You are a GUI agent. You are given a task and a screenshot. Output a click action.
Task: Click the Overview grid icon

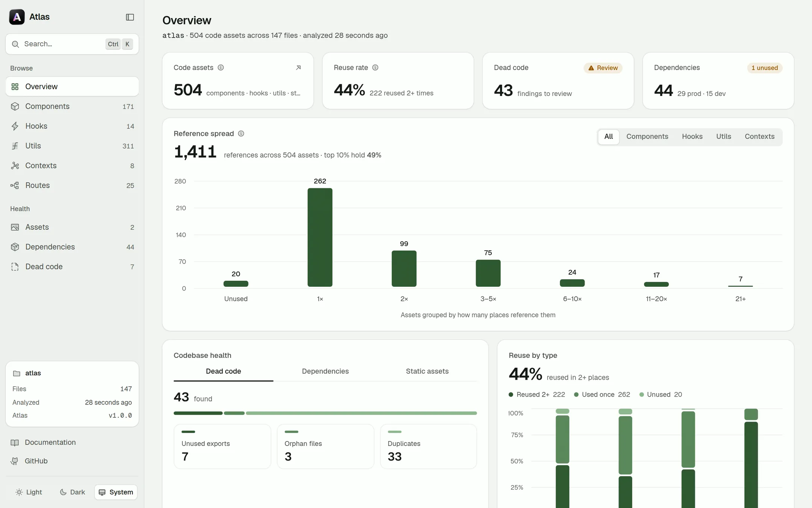tap(15, 87)
